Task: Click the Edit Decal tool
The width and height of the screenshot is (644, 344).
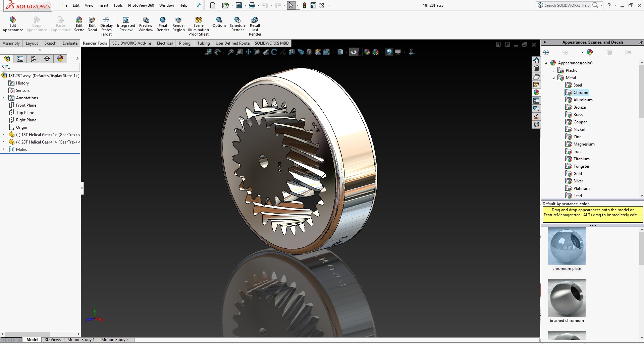Action: tap(92, 24)
